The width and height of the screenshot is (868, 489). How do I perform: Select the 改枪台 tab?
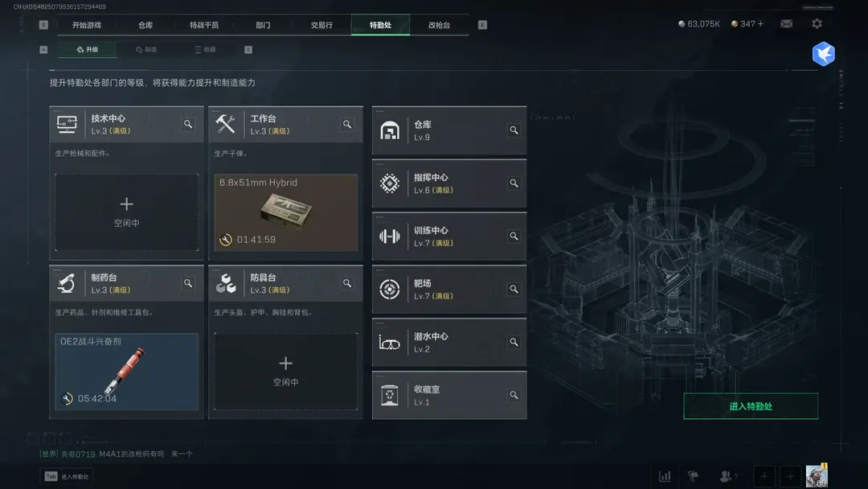[x=439, y=25]
